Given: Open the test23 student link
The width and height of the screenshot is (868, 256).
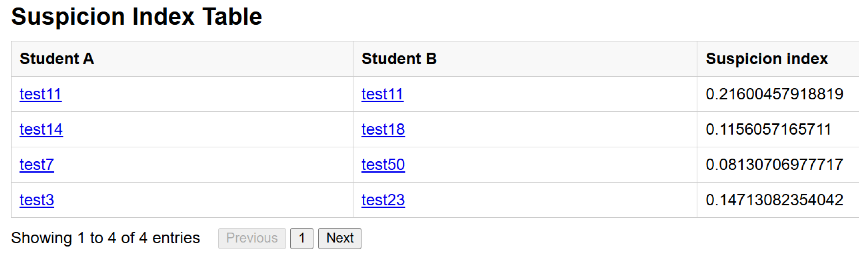Looking at the screenshot, I should [x=383, y=200].
